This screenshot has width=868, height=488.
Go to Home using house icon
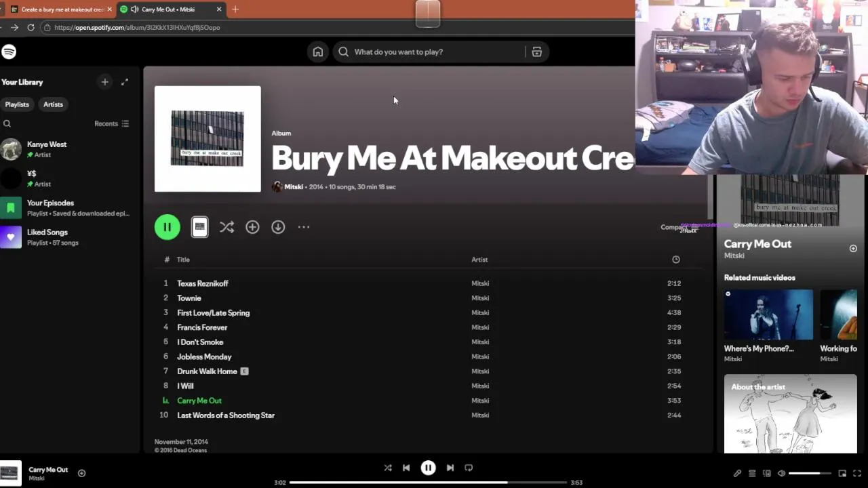pos(317,52)
